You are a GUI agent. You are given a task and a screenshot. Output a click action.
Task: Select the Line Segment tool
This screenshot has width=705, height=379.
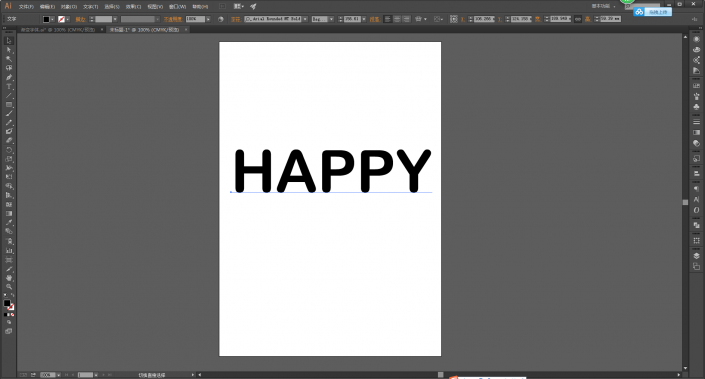coord(9,95)
